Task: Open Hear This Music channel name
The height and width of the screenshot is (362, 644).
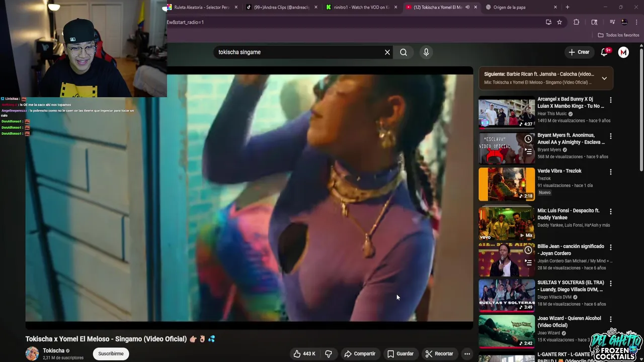Action: (552, 114)
